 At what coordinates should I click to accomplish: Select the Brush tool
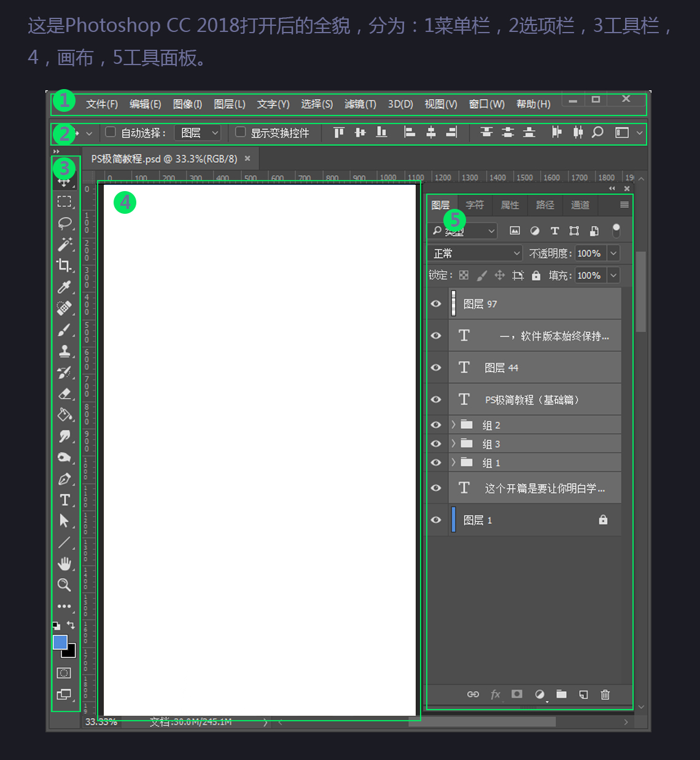click(x=64, y=330)
